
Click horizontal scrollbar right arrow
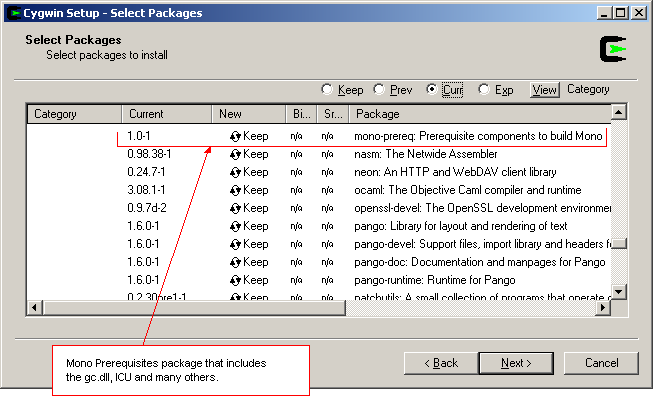tap(603, 308)
